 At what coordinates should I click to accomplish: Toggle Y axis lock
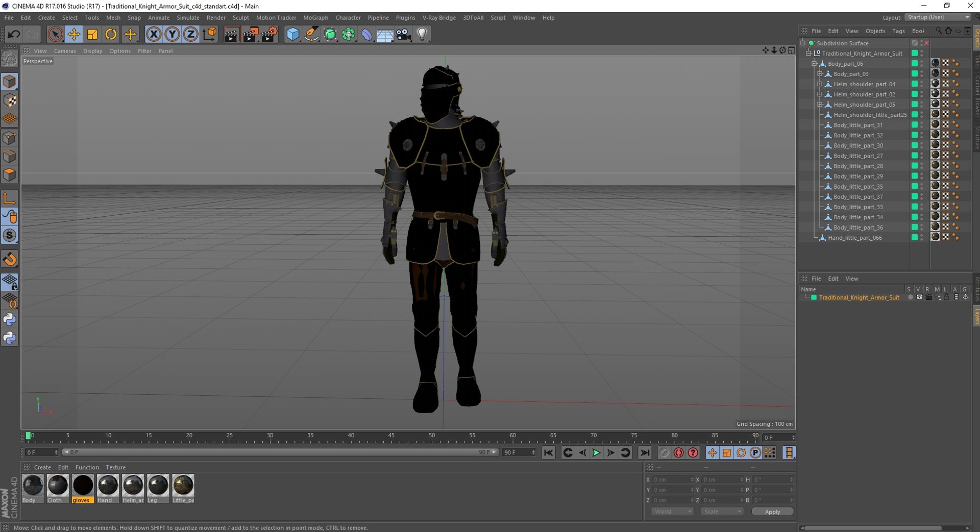pos(172,34)
